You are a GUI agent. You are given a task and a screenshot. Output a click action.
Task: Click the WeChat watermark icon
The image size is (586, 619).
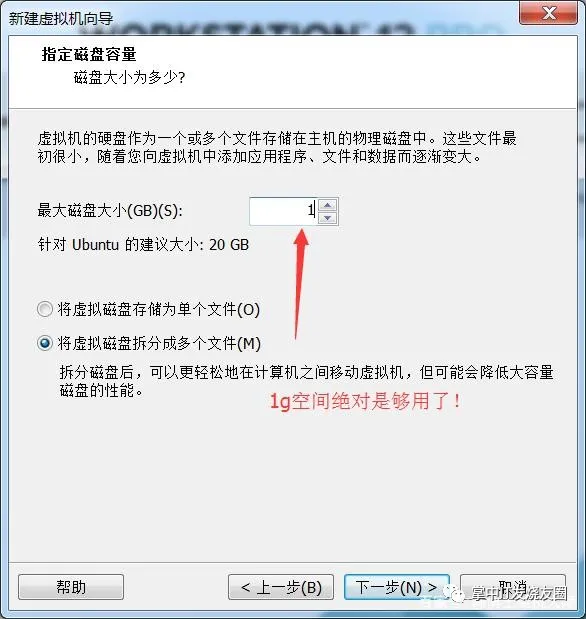tap(458, 593)
